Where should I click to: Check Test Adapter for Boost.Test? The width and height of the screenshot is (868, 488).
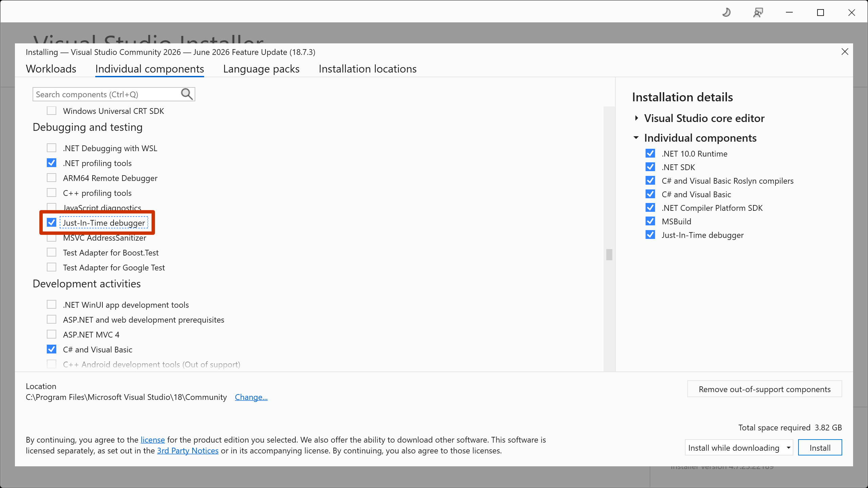coord(52,252)
